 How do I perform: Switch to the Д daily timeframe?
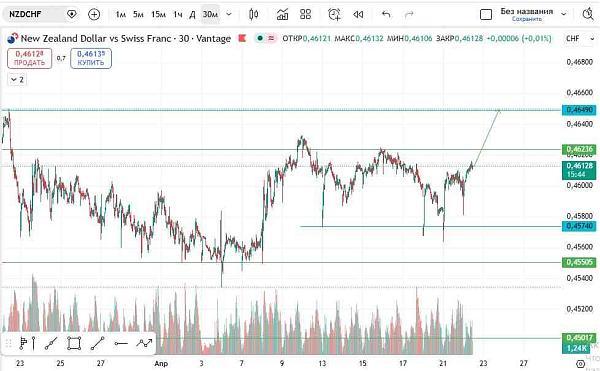[192, 15]
